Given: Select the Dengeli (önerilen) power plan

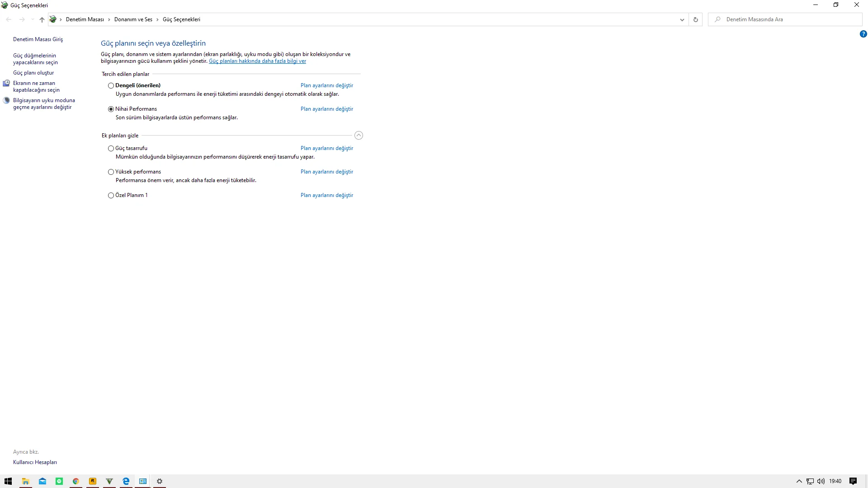Looking at the screenshot, I should (111, 85).
